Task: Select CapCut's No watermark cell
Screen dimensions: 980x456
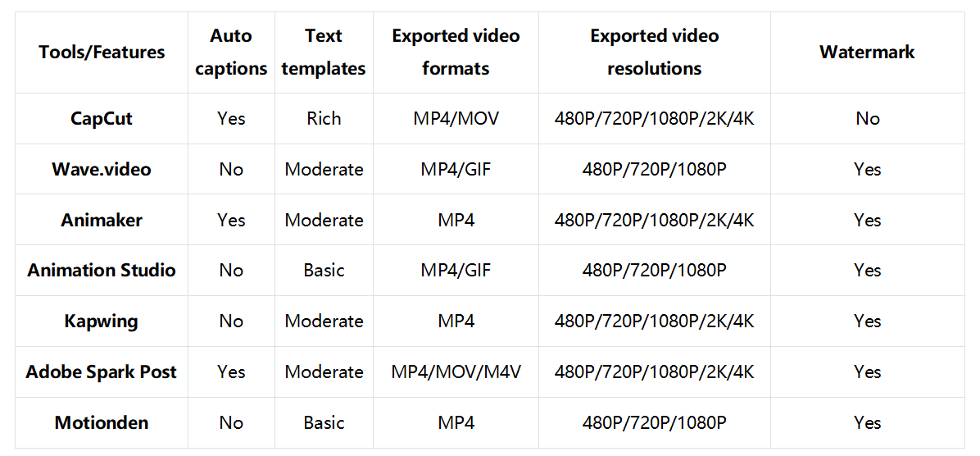Action: point(867,119)
